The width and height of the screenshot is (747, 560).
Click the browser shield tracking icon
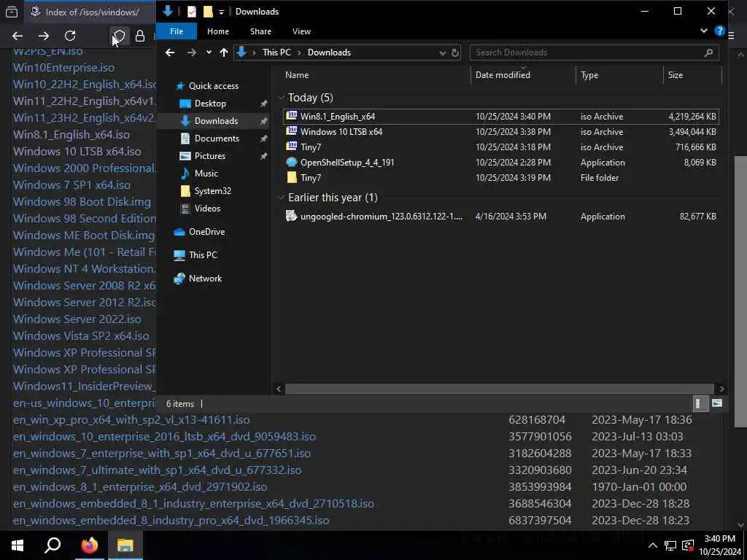coord(119,36)
